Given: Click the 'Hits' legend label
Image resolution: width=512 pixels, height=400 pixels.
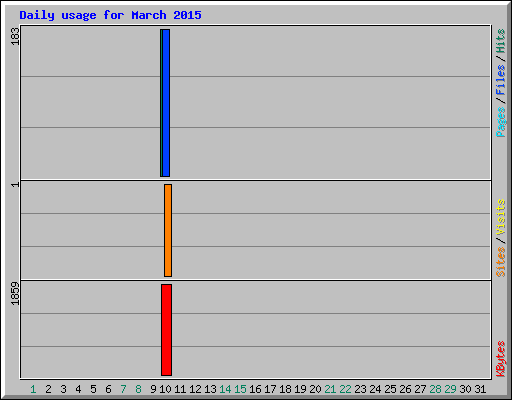Looking at the screenshot, I should coord(501,41).
